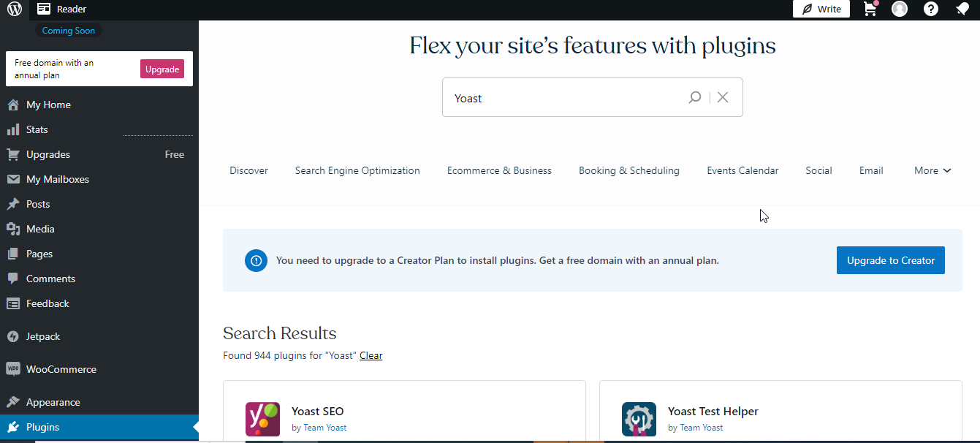This screenshot has height=443, width=980.
Task: Open Stats in the sidebar
Action: (x=99, y=129)
